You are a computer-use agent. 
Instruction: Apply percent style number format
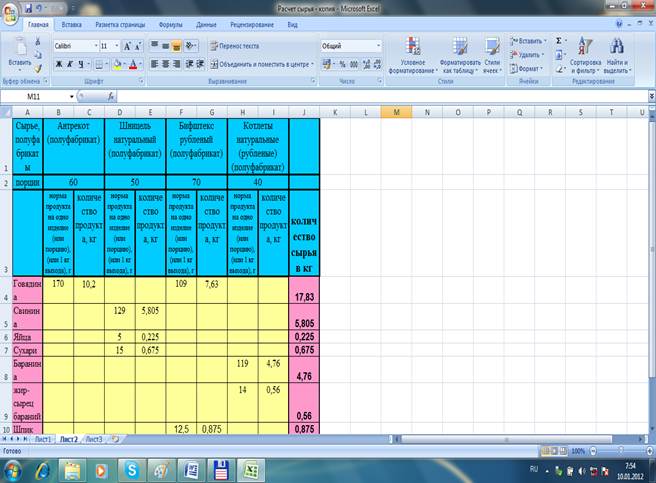[x=343, y=64]
